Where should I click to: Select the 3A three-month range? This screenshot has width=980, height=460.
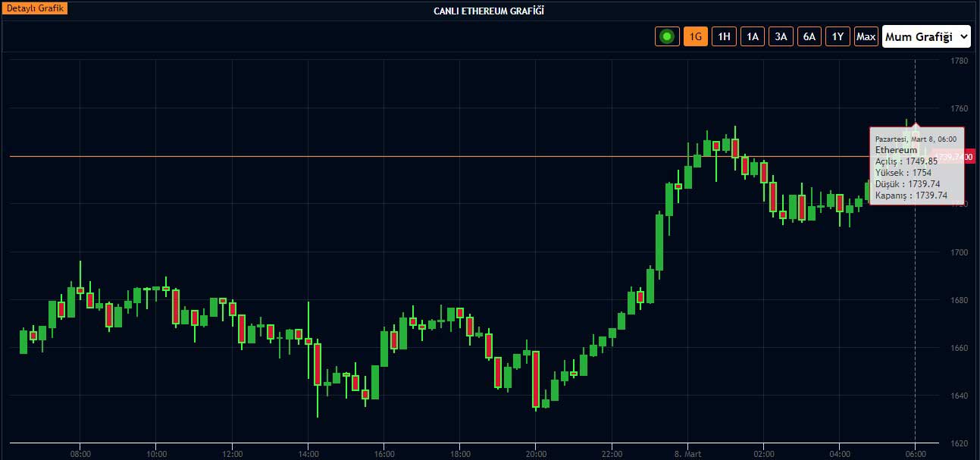pyautogui.click(x=781, y=36)
